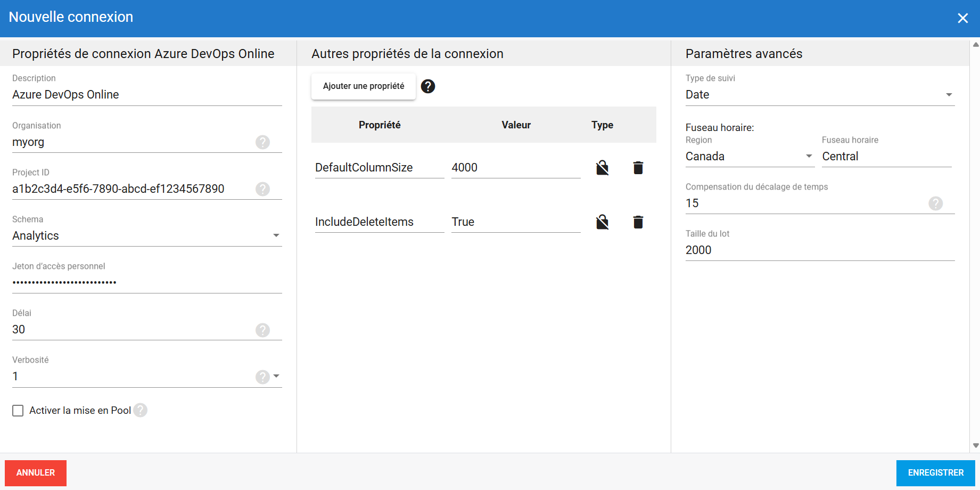Click the help icon in Verbosité field
The image size is (980, 490).
(262, 377)
